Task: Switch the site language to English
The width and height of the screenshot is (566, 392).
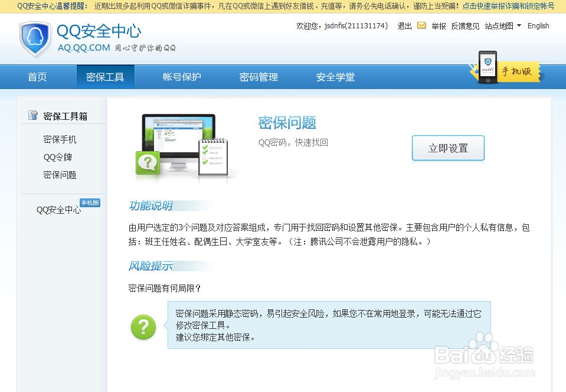Action: coord(538,26)
